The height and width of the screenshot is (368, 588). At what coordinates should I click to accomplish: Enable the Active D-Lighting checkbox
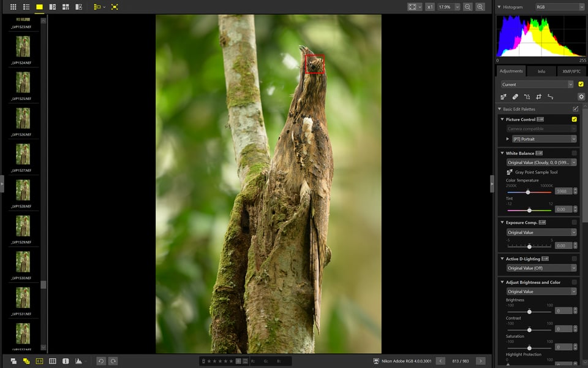[574, 258]
